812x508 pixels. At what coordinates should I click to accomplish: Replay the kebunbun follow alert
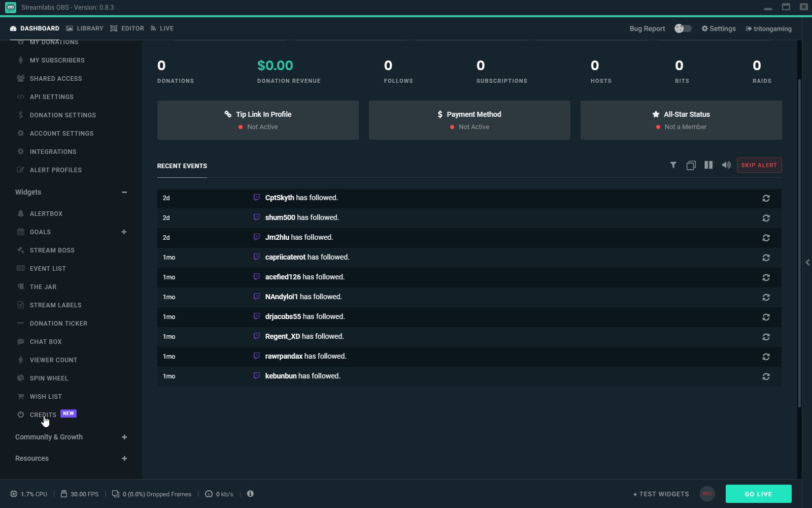pyautogui.click(x=766, y=376)
